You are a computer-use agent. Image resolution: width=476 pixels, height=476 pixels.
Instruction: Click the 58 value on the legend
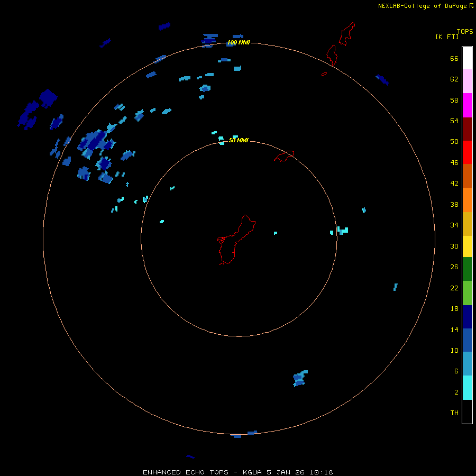[454, 100]
